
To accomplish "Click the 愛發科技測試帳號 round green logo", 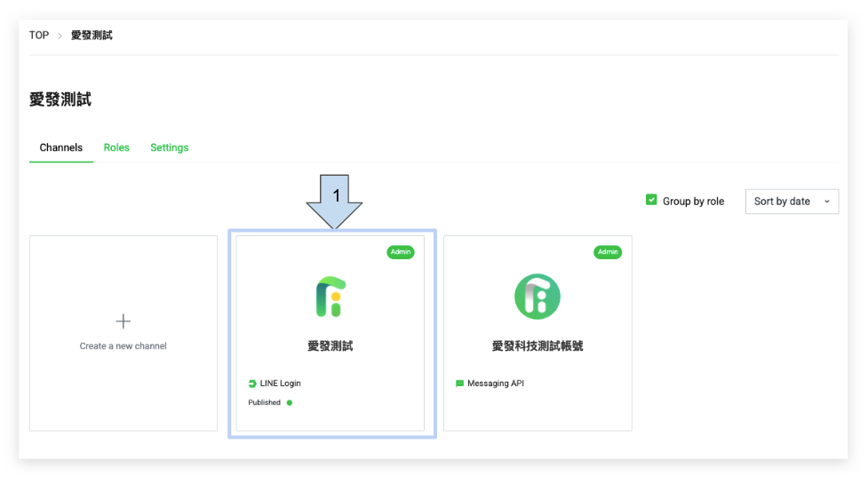I will (537, 297).
